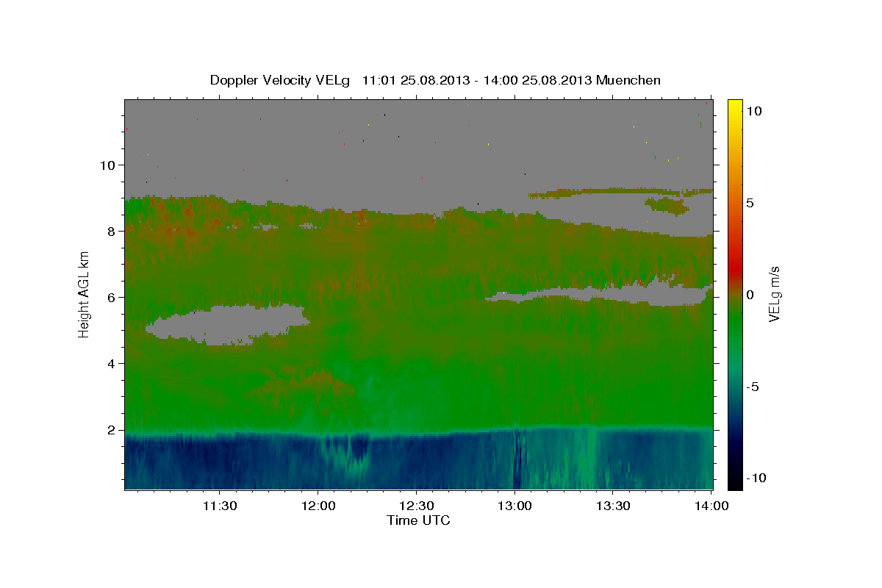Click the height tick label 6
The height and width of the screenshot is (588, 882).
tap(112, 297)
